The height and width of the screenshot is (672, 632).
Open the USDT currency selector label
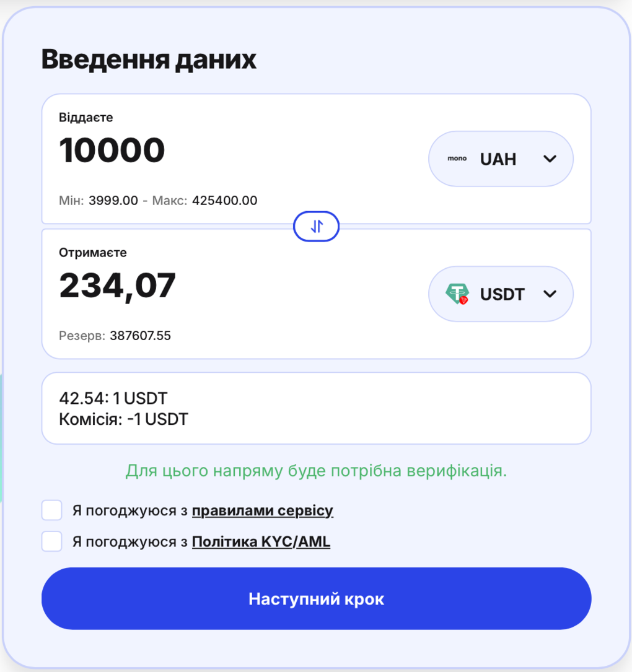click(502, 294)
